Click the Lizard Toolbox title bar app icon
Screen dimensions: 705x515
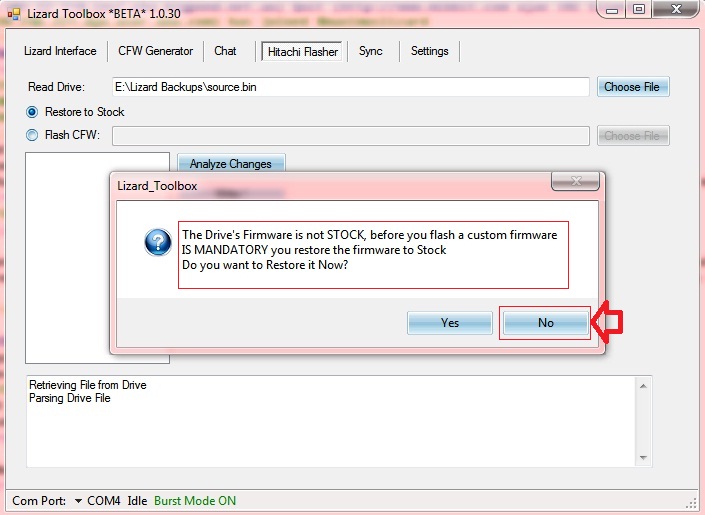click(x=14, y=14)
